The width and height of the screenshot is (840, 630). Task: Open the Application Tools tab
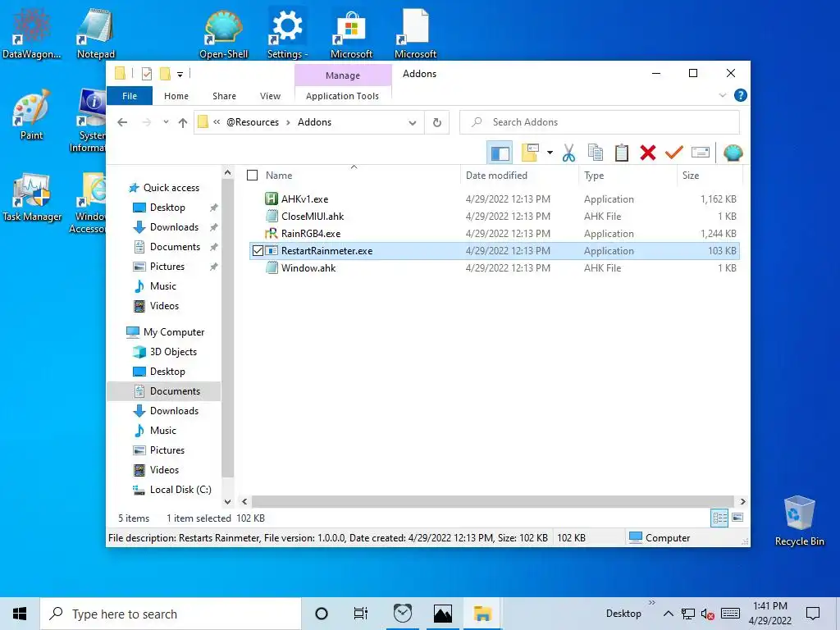pyautogui.click(x=342, y=96)
